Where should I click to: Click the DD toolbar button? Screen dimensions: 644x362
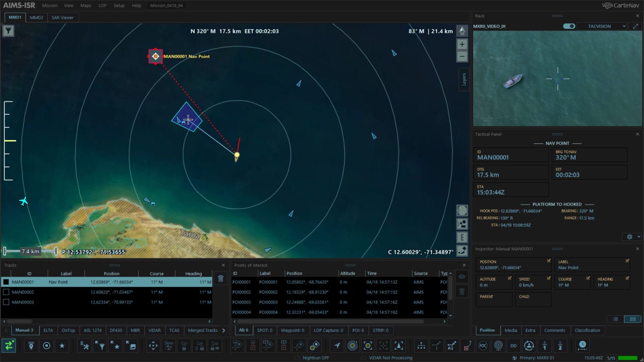point(514,346)
